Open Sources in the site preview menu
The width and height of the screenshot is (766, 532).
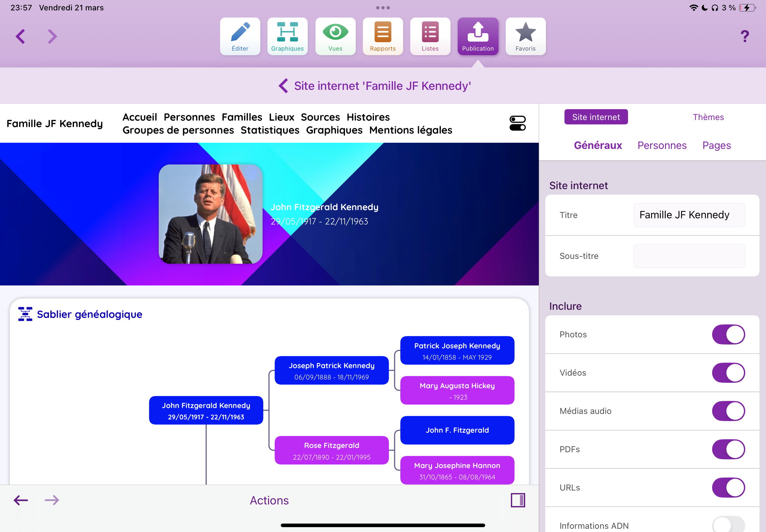(x=320, y=117)
